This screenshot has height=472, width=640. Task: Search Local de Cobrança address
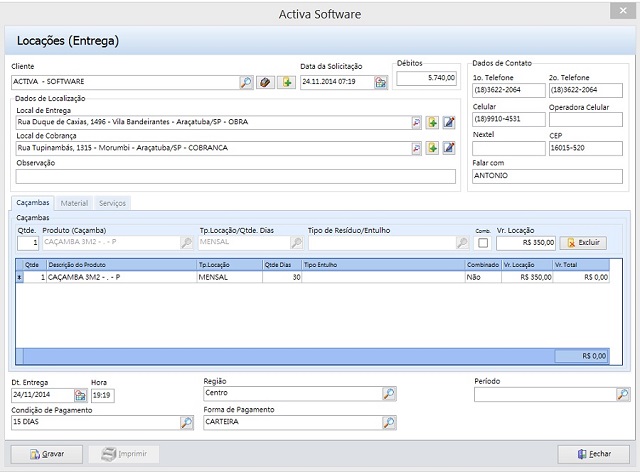[x=417, y=148]
